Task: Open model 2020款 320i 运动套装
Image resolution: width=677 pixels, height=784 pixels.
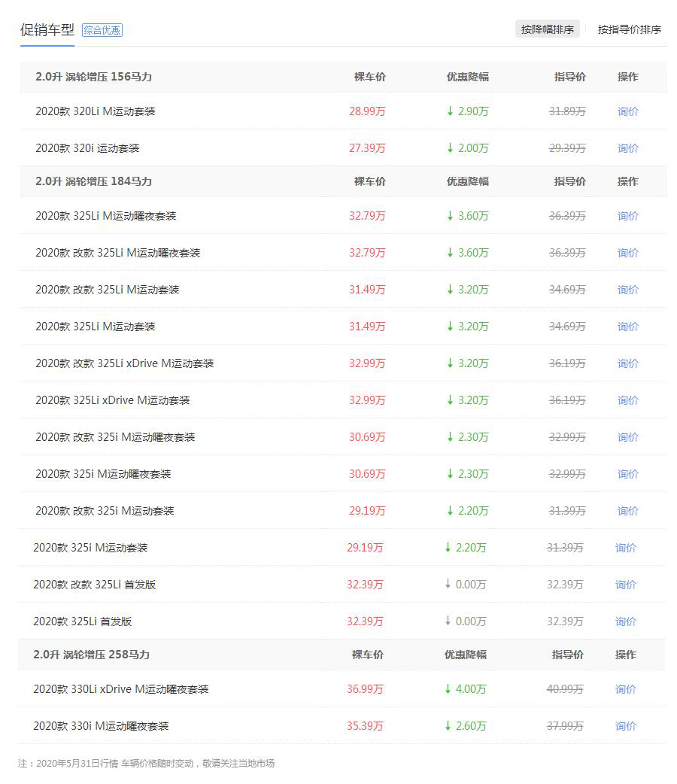Action: [x=87, y=148]
